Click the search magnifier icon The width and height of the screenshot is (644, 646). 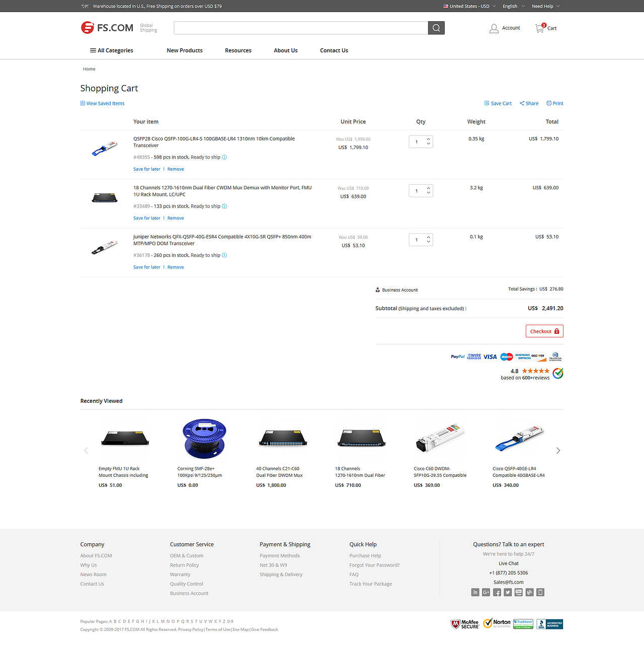[436, 28]
